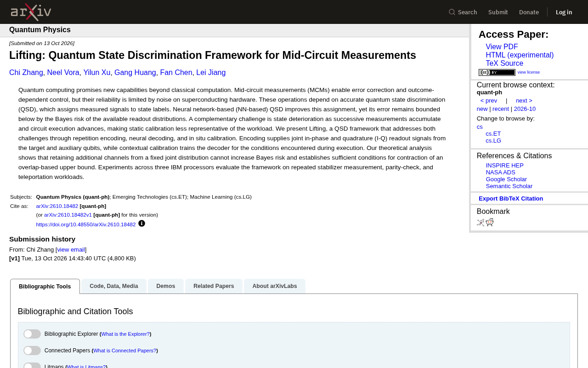Click Donate in top navigation

pyautogui.click(x=529, y=12)
